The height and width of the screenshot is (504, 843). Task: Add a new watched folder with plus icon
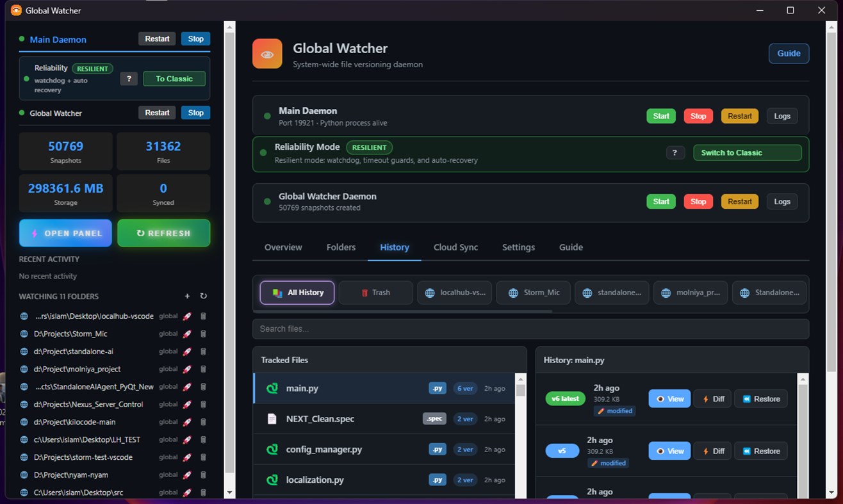[x=187, y=297]
